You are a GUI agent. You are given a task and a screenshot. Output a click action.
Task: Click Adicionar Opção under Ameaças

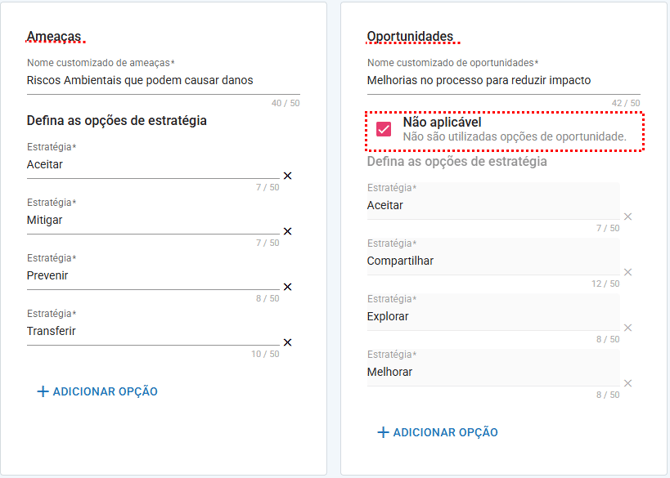97,392
